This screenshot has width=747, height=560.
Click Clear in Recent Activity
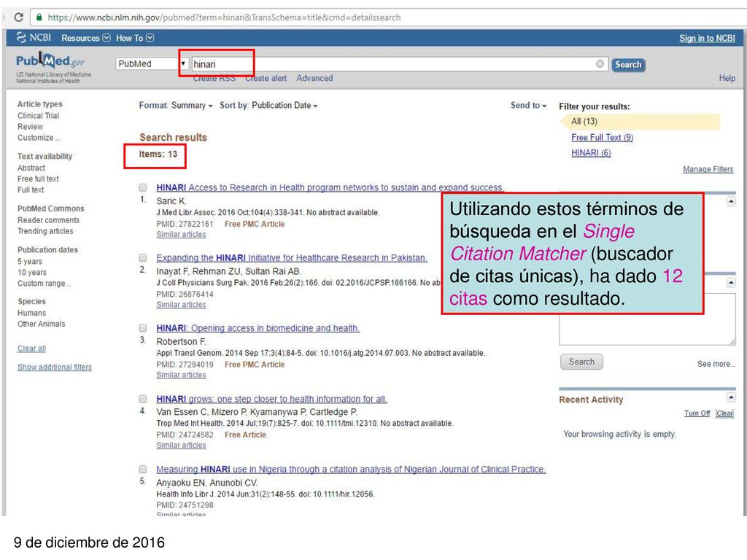(x=724, y=413)
